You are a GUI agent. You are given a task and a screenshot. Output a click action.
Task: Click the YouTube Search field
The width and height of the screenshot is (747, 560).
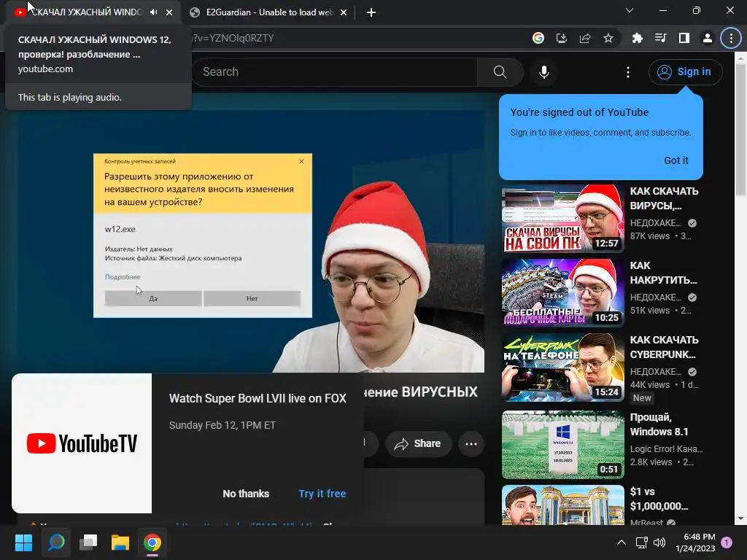(334, 72)
